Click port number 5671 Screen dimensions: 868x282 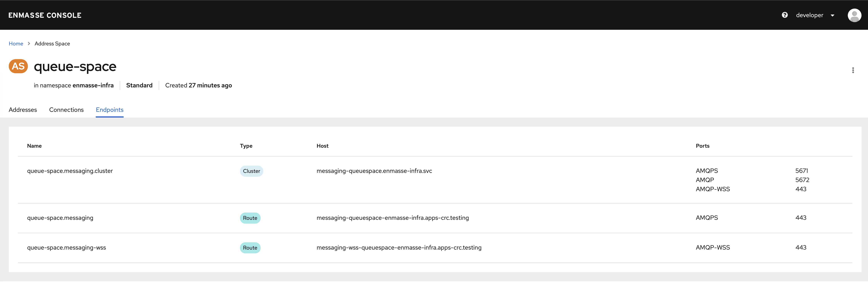click(x=802, y=171)
